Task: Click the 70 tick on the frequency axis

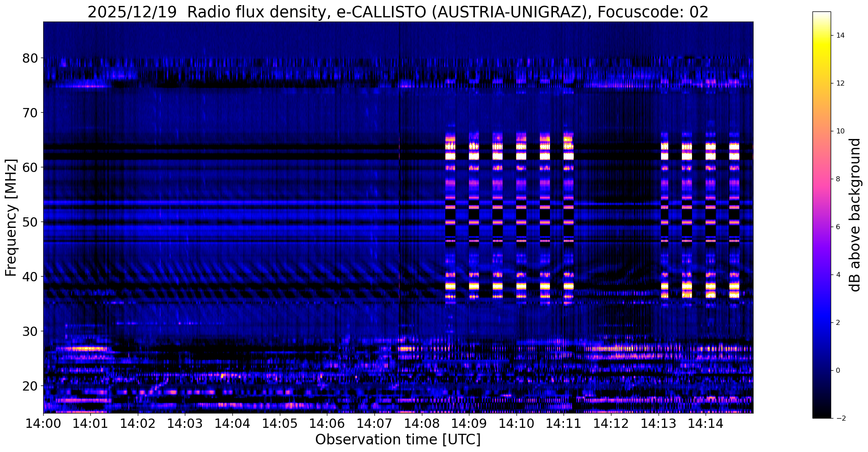Action: pyautogui.click(x=30, y=113)
